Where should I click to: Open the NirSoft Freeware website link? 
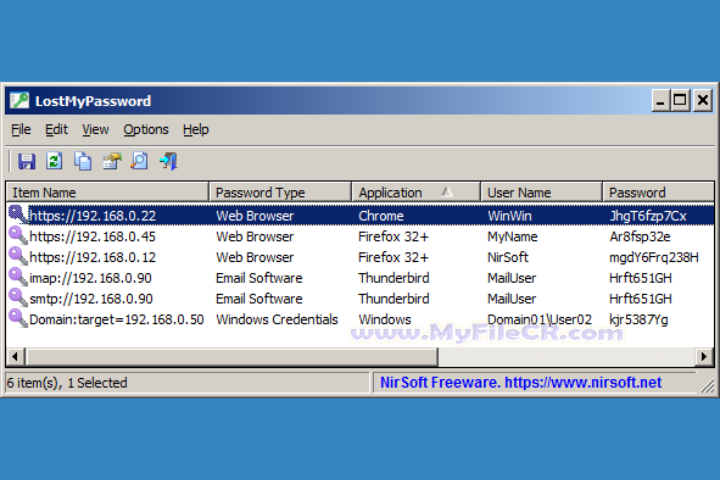click(x=521, y=382)
